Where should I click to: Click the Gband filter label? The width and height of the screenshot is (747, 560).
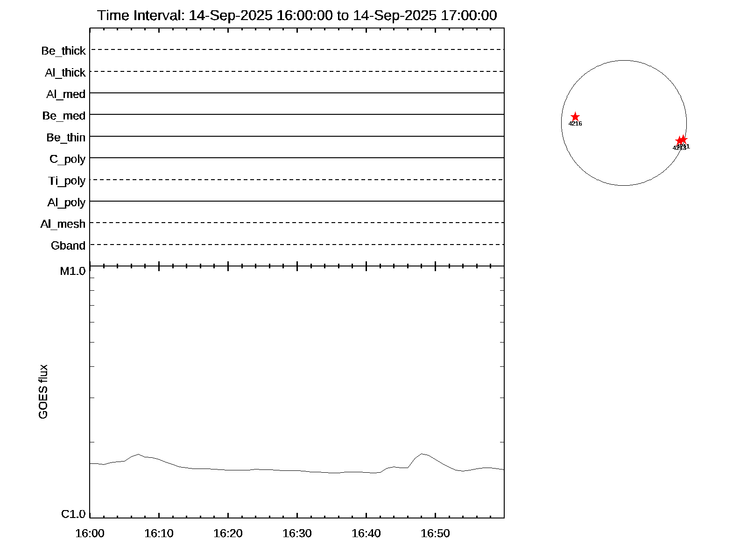coord(68,245)
